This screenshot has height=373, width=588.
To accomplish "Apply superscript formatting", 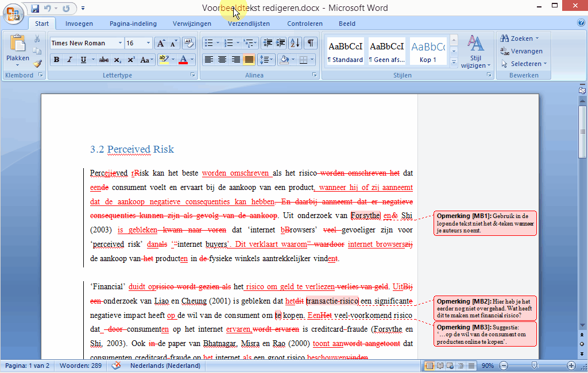I will pos(131,60).
